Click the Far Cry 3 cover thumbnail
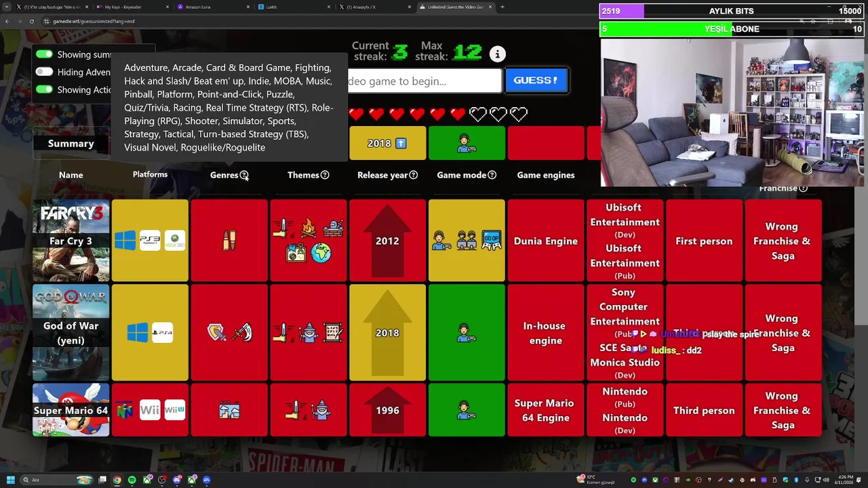Screen dimensions: 868x488 click(71, 241)
